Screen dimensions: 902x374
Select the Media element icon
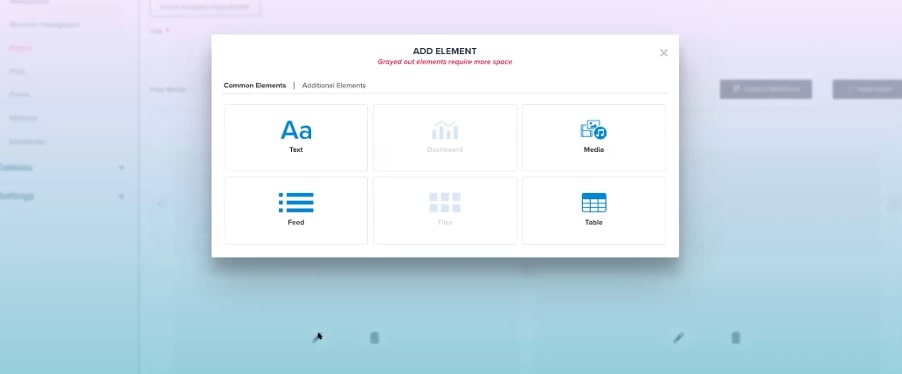(x=593, y=130)
